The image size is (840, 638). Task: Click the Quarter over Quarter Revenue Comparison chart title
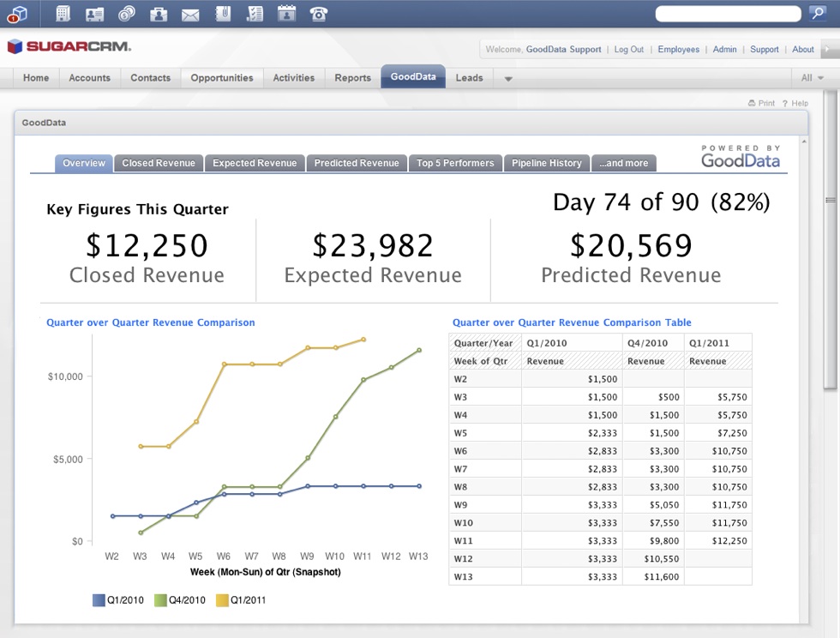(151, 322)
